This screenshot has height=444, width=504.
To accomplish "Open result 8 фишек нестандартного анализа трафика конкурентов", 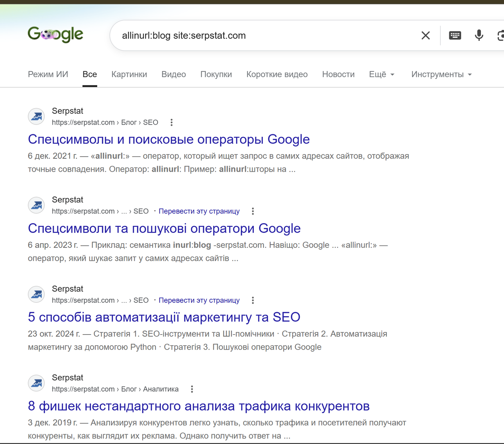I will [199, 406].
